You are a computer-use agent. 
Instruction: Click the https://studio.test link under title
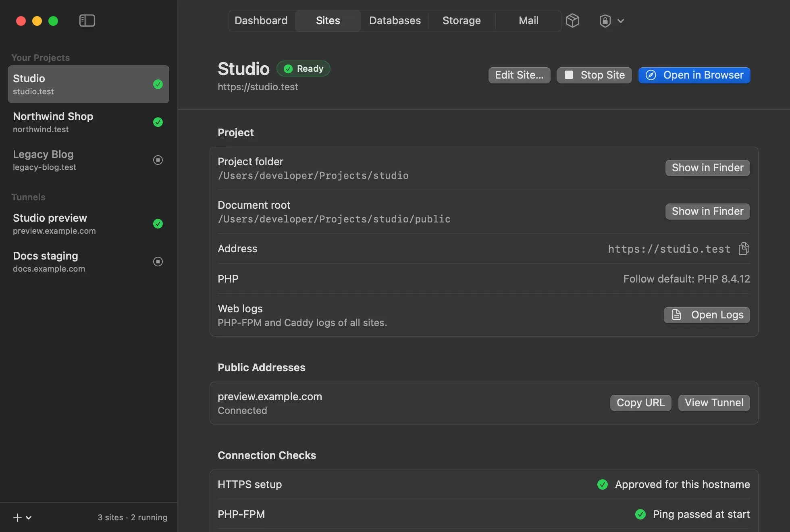258,87
